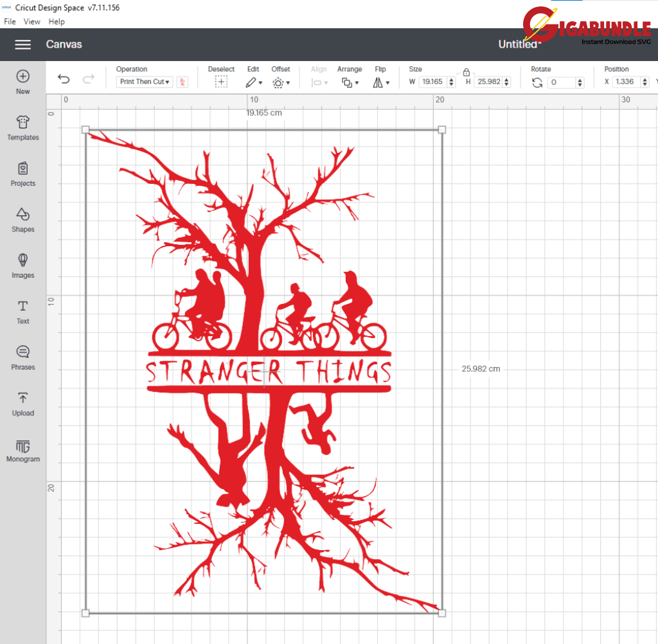Open the Upload panel
Image resolution: width=658 pixels, height=644 pixels.
tap(23, 404)
